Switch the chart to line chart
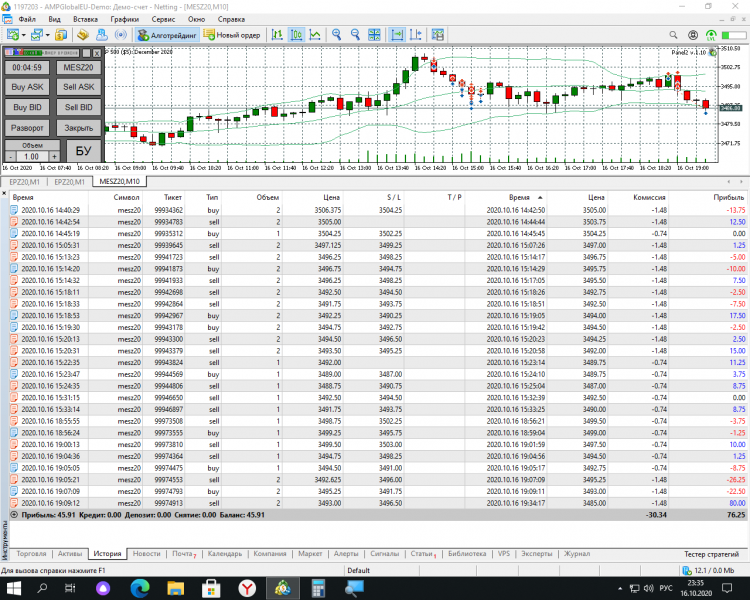This screenshot has width=750, height=600. (315, 34)
